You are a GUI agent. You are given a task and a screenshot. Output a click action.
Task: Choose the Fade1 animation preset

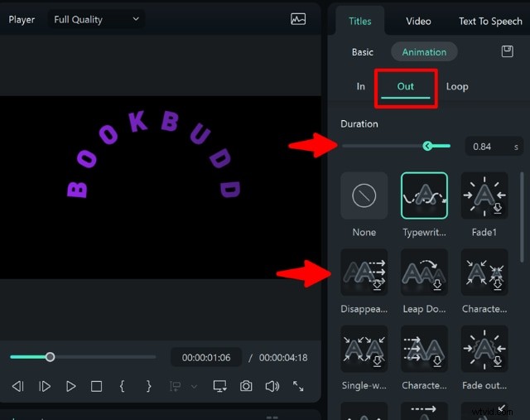tap(484, 196)
